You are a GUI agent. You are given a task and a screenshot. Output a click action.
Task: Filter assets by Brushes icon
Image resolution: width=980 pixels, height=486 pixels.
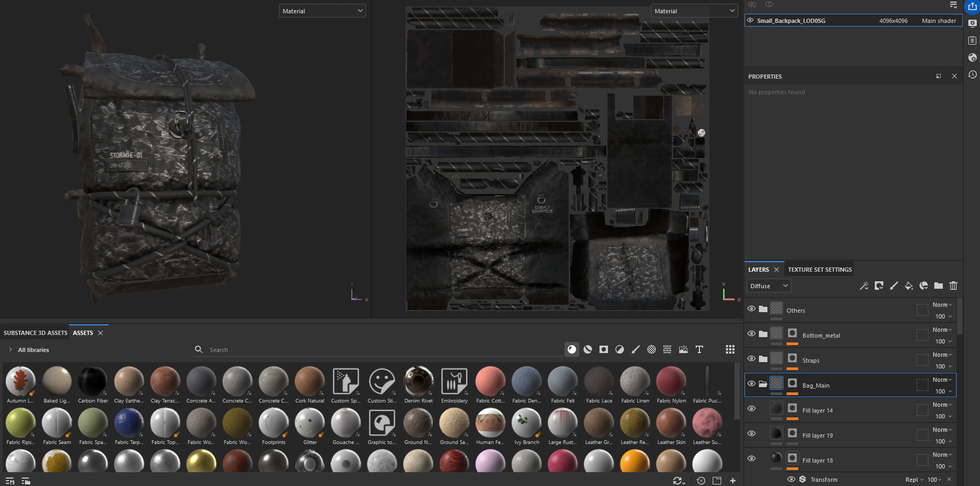coord(636,349)
